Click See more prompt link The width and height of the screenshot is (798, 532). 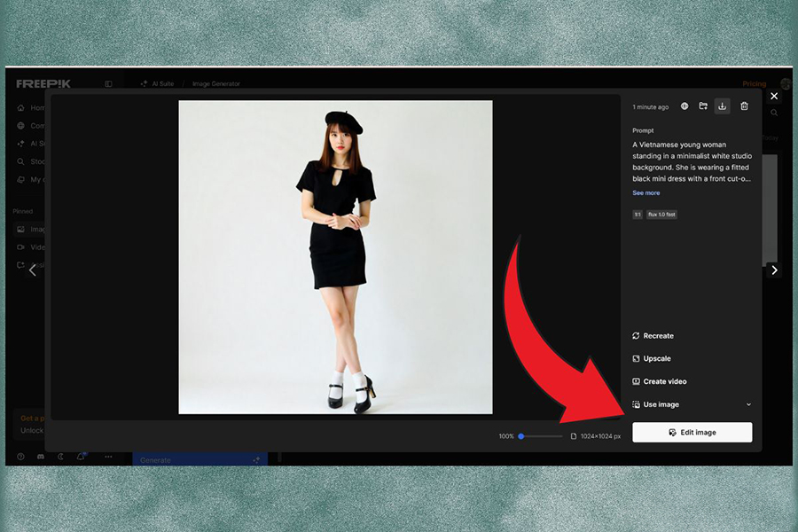pos(645,193)
